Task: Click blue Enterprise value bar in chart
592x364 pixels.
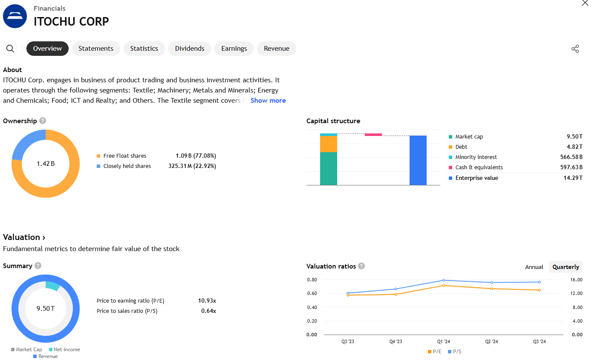Action: [x=418, y=160]
